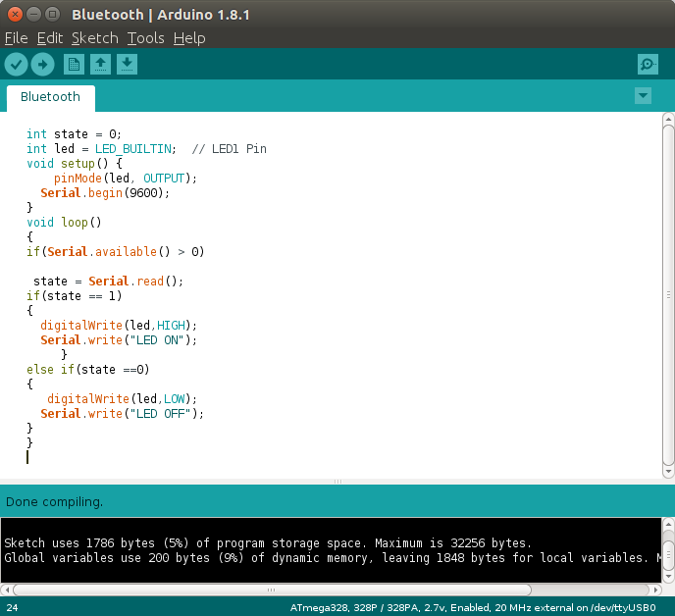Click the 'else if(state ==0)' line

88,370
